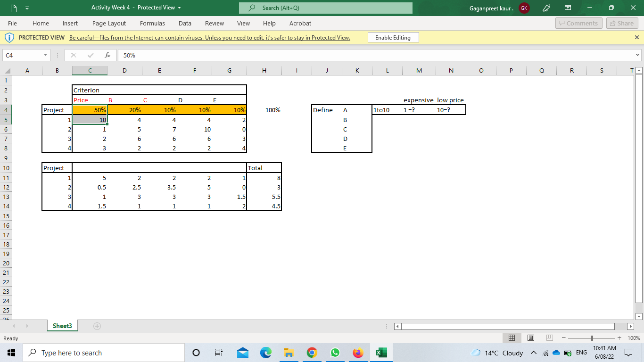
Task: Open Google Chrome on taskbar
Action: coord(312,353)
